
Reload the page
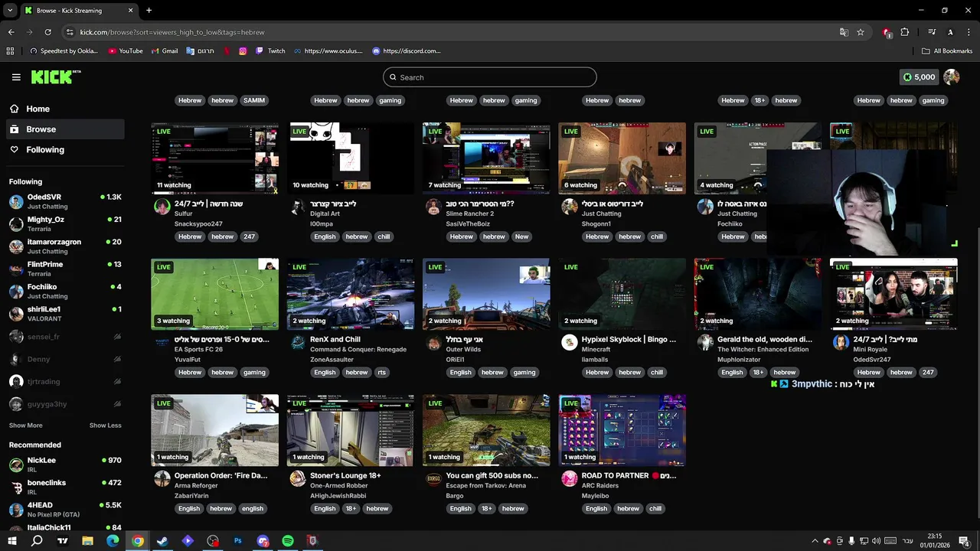coord(47,32)
